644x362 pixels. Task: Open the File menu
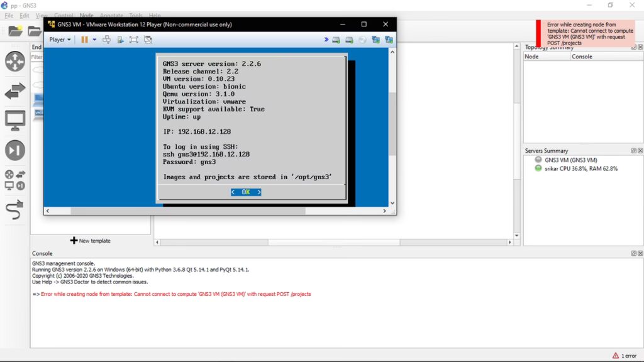(x=9, y=16)
